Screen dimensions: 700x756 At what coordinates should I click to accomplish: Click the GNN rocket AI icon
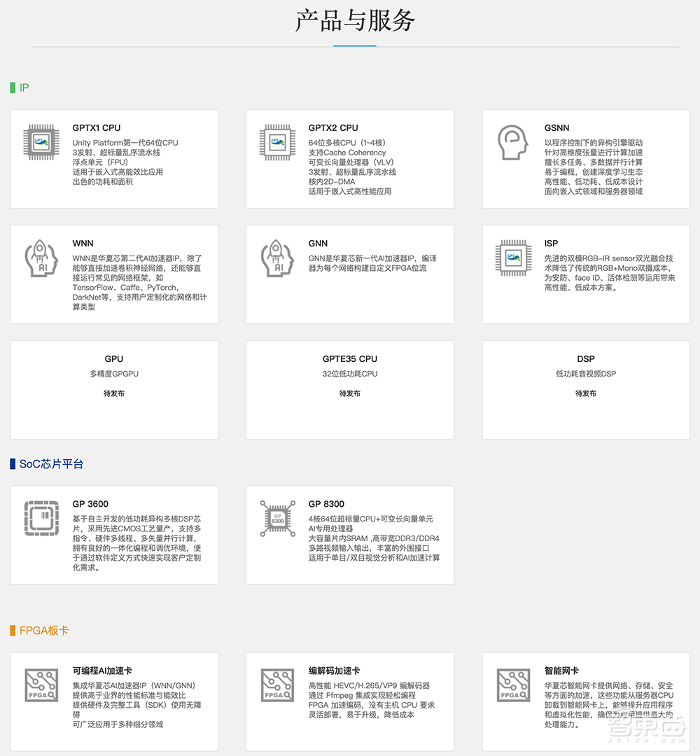point(276,259)
